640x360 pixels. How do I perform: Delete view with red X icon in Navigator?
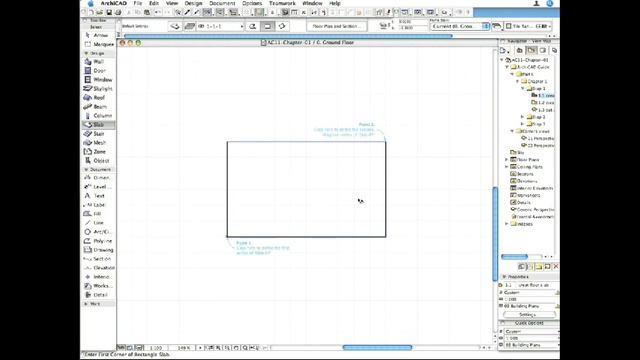(x=556, y=266)
